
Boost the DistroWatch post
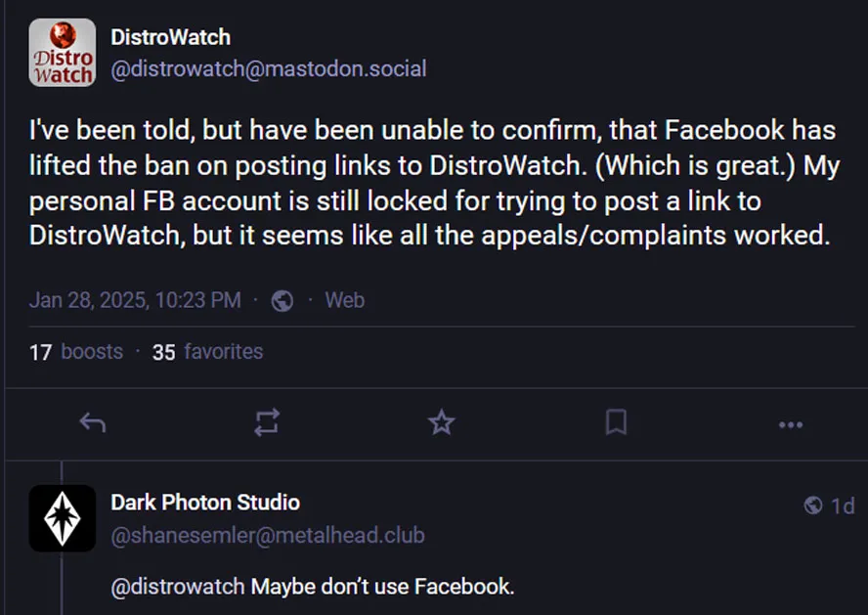pos(267,422)
